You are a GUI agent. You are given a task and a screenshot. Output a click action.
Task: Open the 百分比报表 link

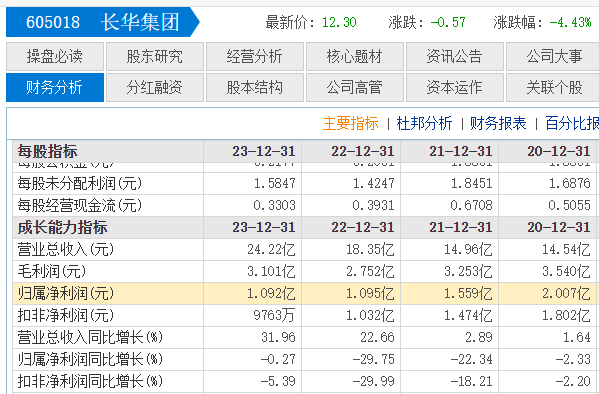click(572, 123)
